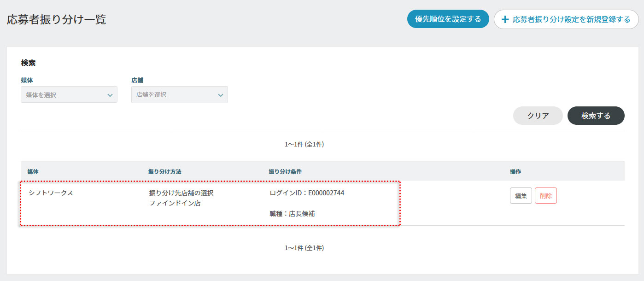Screen dimensions: 644x281
Task: Click the ファインドイン店 text in the row
Action: 175,203
